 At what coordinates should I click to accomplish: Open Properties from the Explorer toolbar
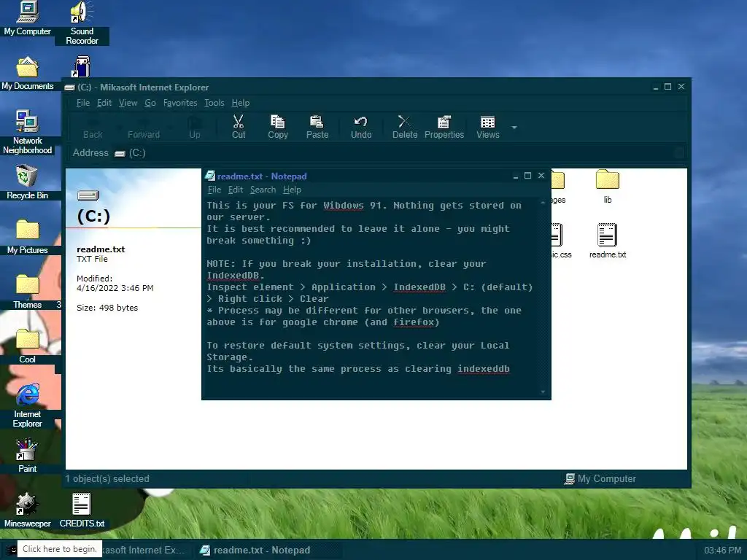[x=444, y=127]
